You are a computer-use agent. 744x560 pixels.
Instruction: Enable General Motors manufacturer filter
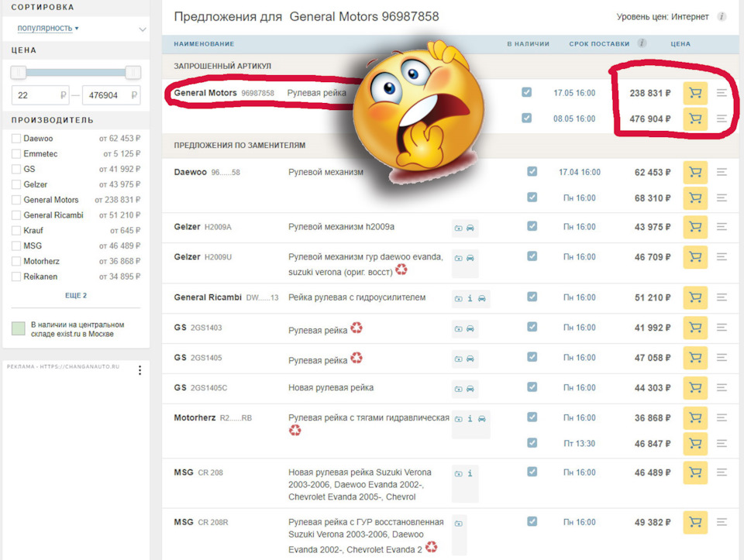point(16,200)
